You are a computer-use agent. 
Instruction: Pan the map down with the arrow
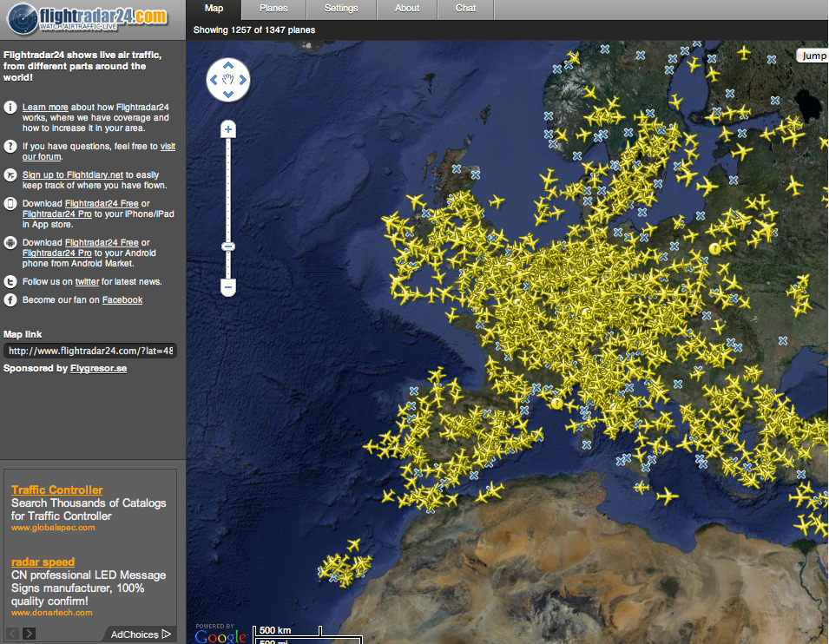pyautogui.click(x=228, y=95)
